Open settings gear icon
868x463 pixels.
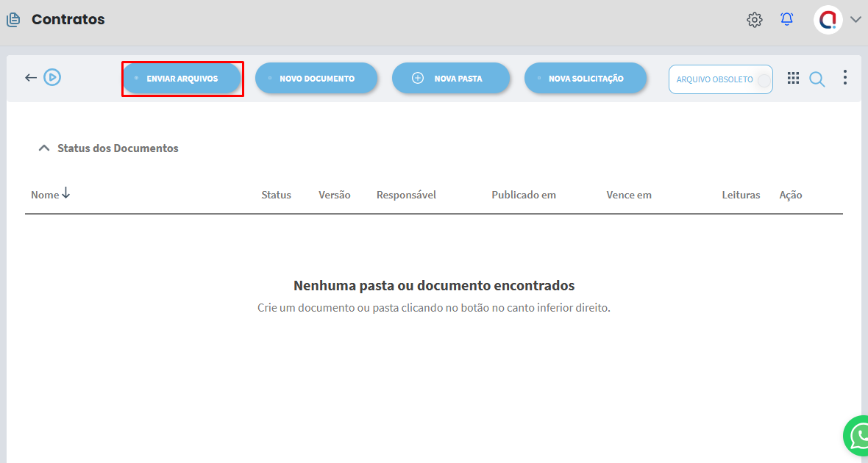click(754, 20)
